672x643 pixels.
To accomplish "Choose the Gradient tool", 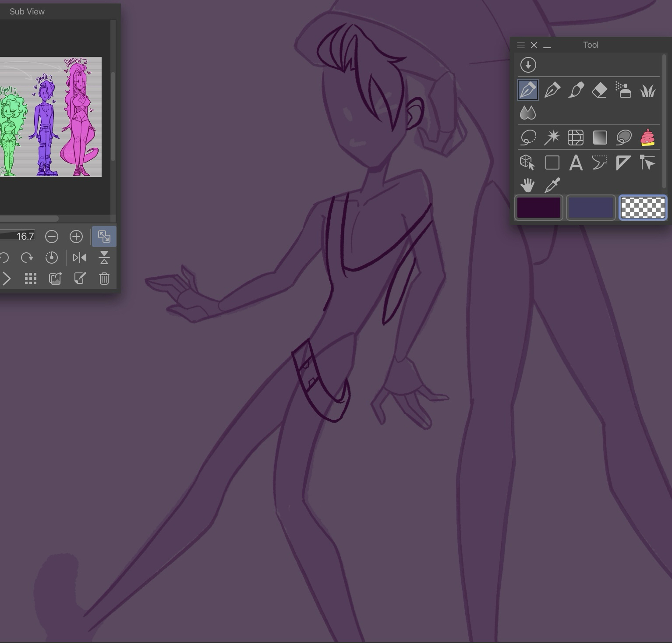I will coord(599,138).
